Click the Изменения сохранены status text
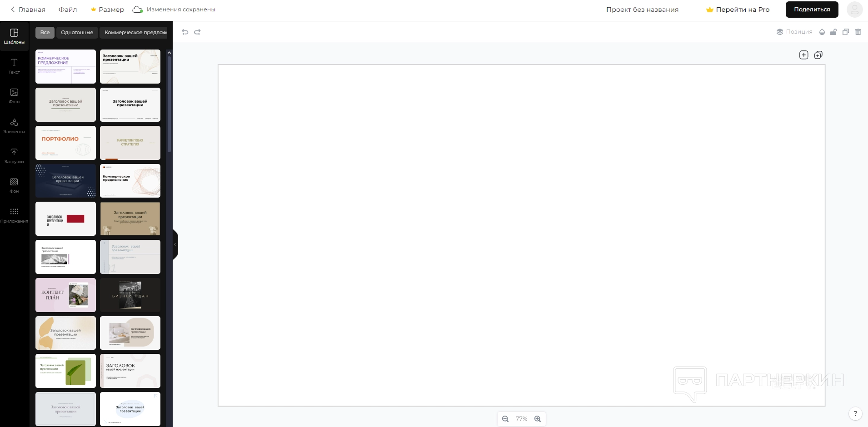Viewport: 868px width, 427px height. click(181, 10)
